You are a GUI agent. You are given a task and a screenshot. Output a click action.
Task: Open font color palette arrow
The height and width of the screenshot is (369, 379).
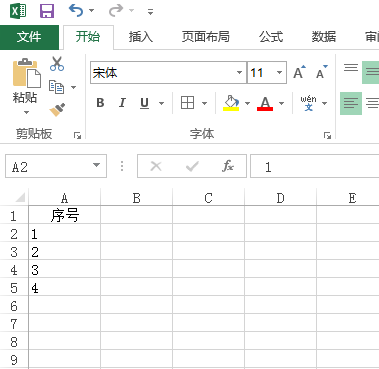click(281, 103)
